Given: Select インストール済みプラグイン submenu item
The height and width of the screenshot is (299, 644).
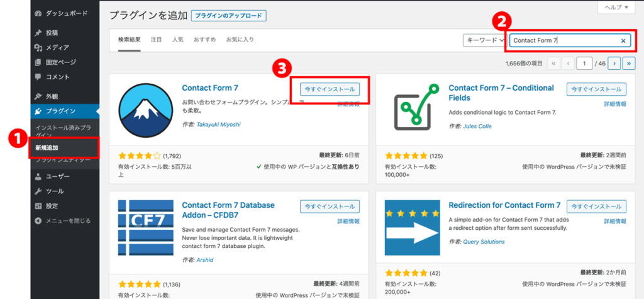Looking at the screenshot, I should pyautogui.click(x=63, y=131).
